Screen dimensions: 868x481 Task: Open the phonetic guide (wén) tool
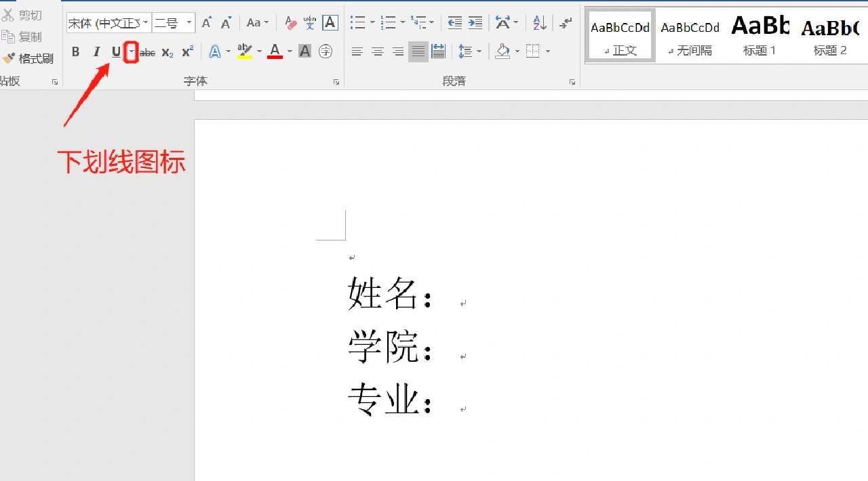click(310, 23)
